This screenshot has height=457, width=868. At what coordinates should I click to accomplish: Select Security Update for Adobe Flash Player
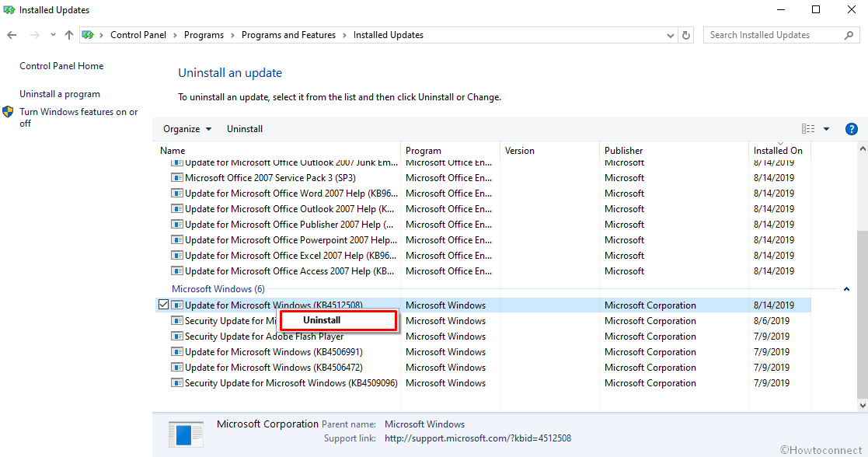[264, 337]
